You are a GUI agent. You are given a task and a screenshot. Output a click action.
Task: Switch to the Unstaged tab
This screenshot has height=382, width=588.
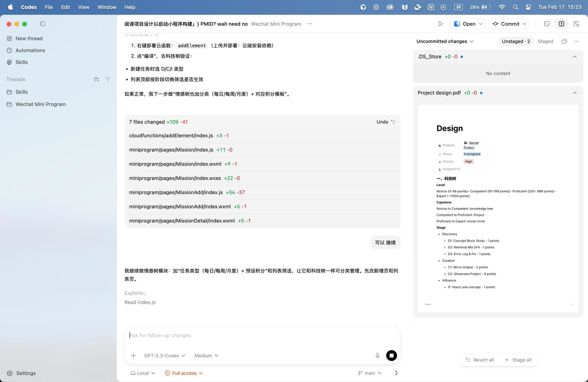[x=516, y=41]
